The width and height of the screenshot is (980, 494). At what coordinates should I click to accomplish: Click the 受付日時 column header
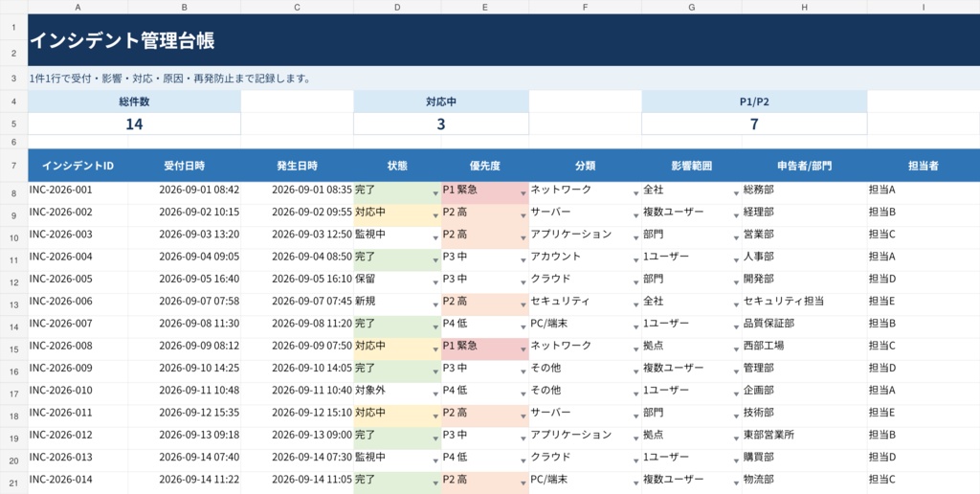tap(185, 166)
